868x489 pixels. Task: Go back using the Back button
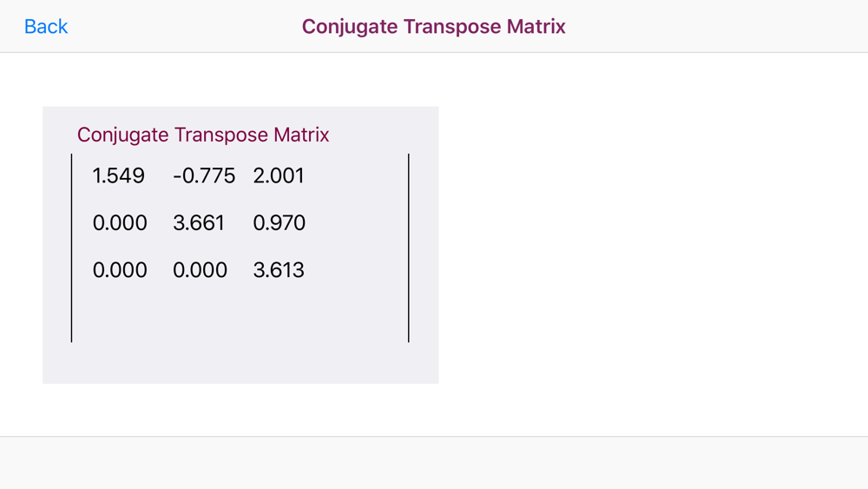tap(46, 27)
